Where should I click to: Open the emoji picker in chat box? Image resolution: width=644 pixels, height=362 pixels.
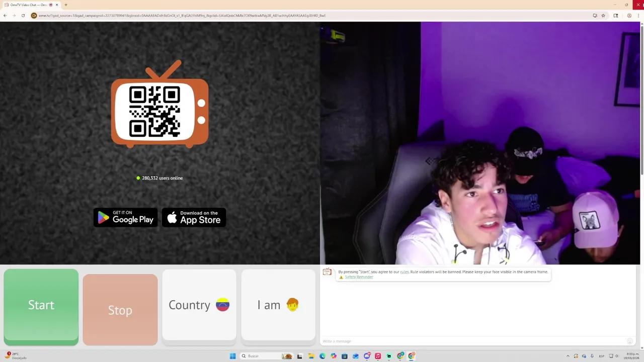pyautogui.click(x=630, y=341)
